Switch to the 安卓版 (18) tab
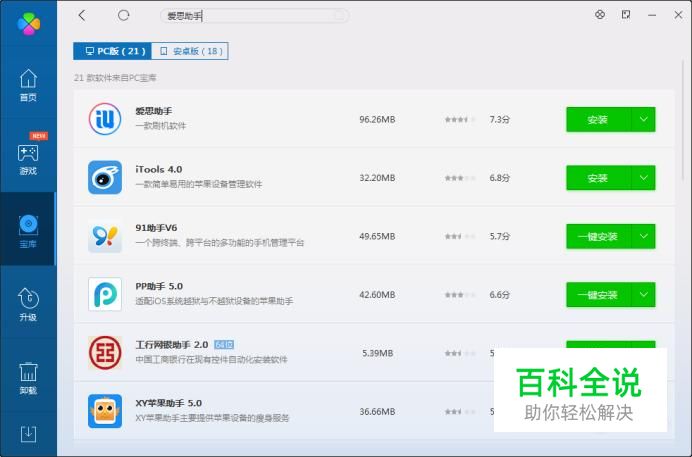Image resolution: width=692 pixels, height=457 pixels. point(190,51)
